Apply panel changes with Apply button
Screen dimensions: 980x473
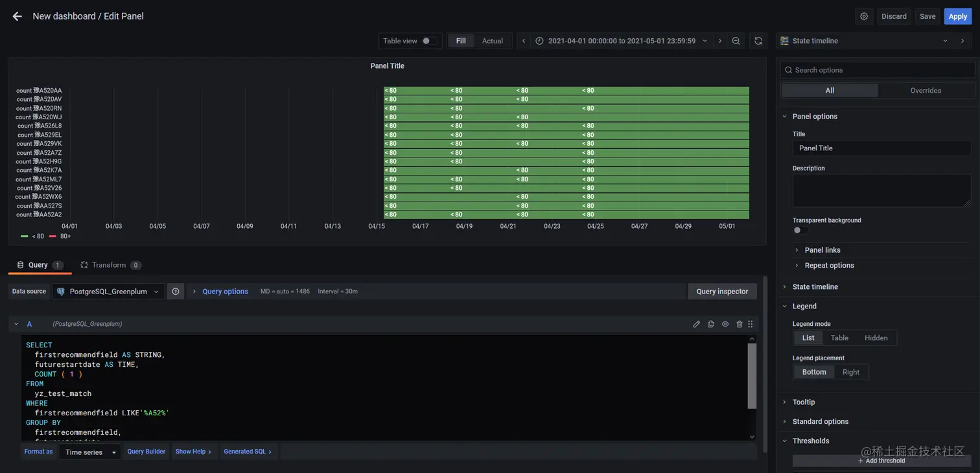click(958, 16)
